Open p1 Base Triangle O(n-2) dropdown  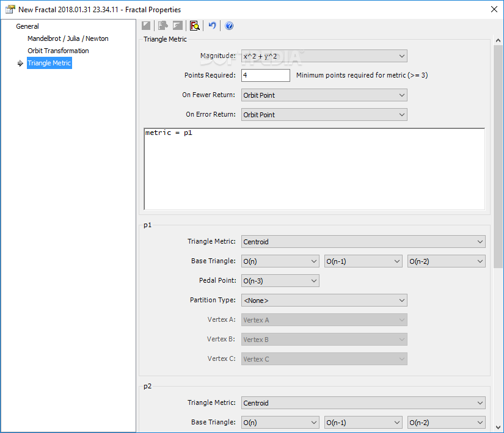tap(447, 261)
